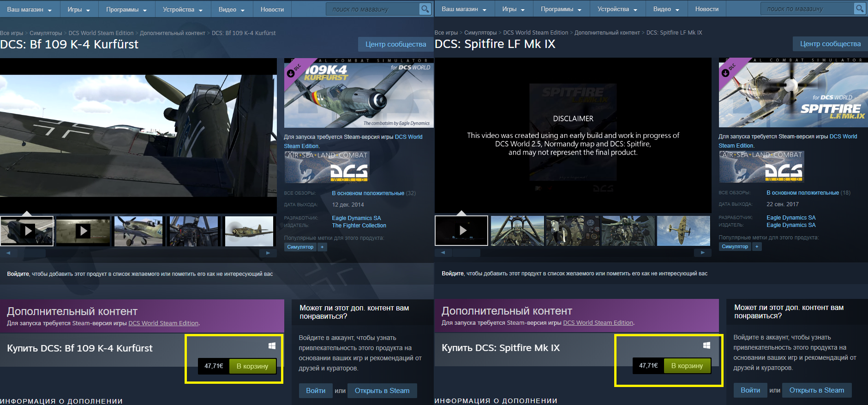Open 'В основном положительные' reviews (32)
868x405 pixels.
pos(368,193)
